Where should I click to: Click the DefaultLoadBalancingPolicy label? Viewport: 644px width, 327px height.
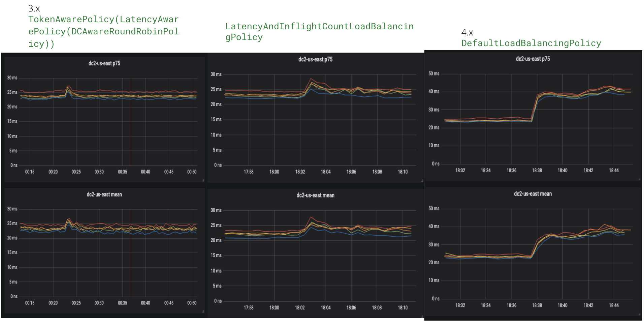tap(531, 43)
